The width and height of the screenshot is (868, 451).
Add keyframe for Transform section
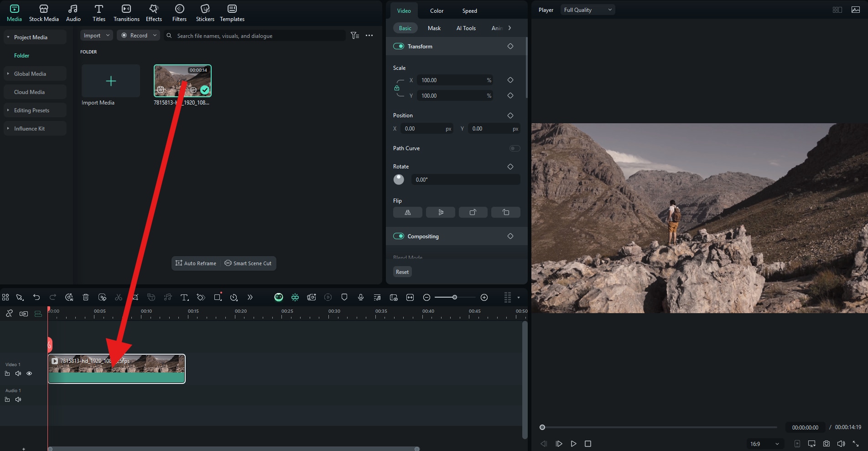point(510,46)
